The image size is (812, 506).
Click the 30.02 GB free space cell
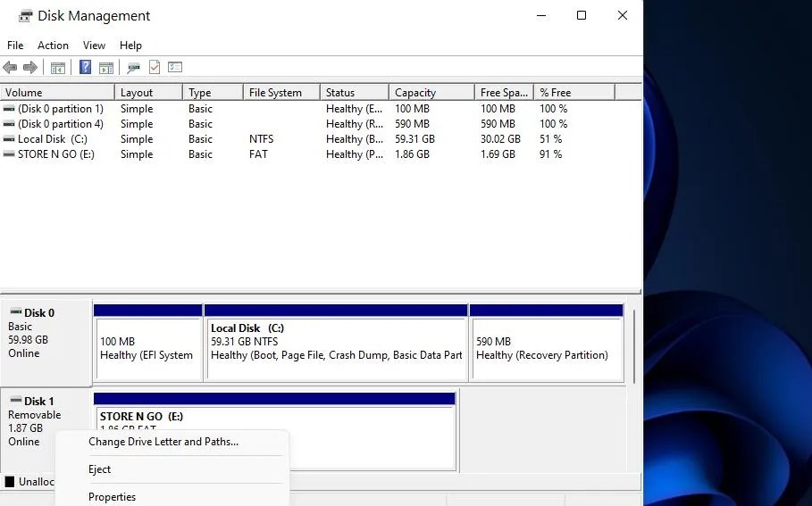pos(500,139)
